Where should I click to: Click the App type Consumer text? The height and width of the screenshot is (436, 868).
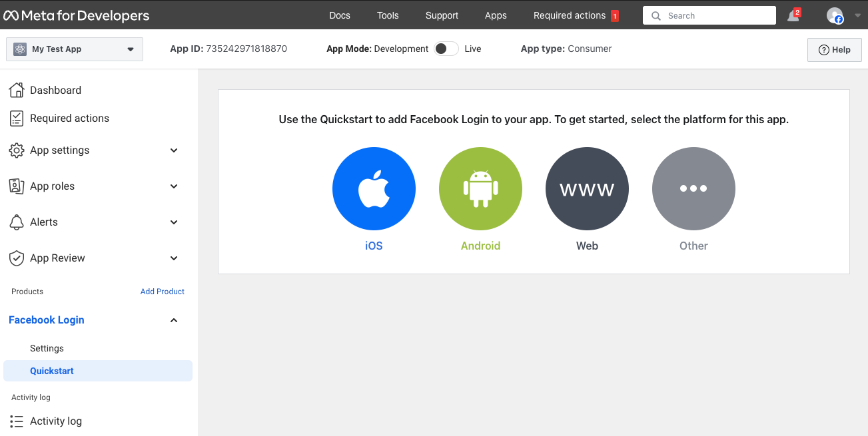[590, 49]
